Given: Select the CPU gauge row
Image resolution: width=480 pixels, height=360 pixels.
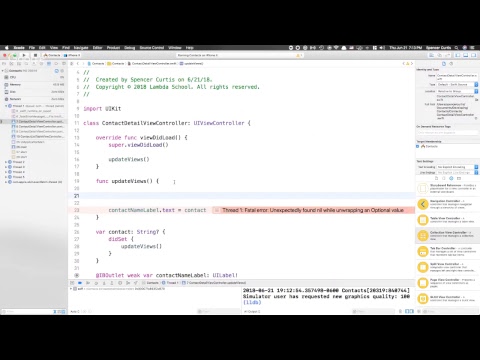Looking at the screenshot, I should pos(34,77).
